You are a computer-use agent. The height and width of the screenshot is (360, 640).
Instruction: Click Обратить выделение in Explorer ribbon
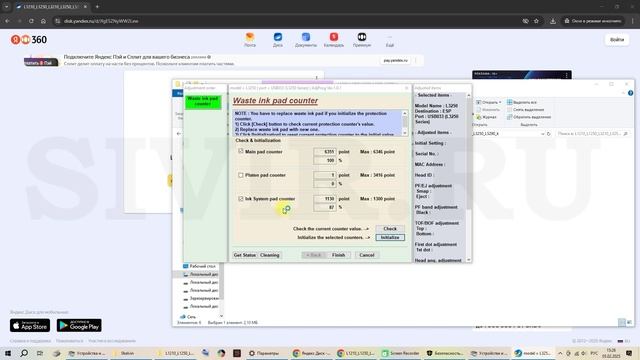click(x=529, y=117)
